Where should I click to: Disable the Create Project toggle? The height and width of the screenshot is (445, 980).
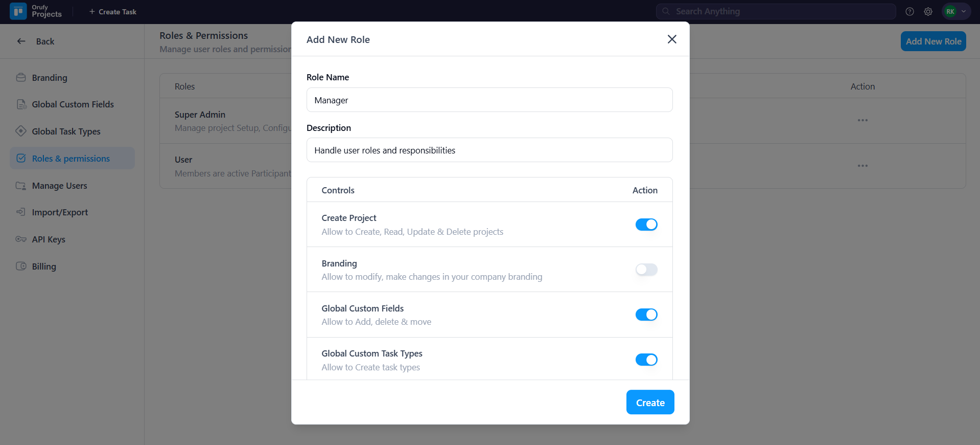646,225
